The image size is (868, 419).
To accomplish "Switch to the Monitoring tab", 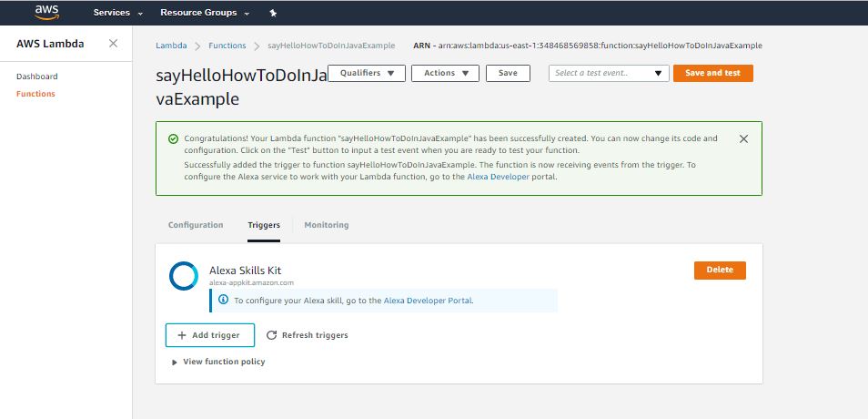I will pyautogui.click(x=327, y=225).
